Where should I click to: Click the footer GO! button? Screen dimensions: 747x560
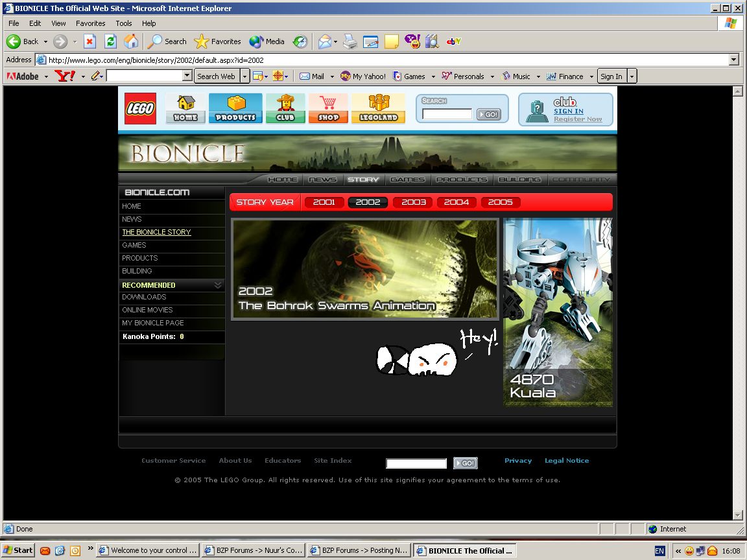(x=466, y=463)
